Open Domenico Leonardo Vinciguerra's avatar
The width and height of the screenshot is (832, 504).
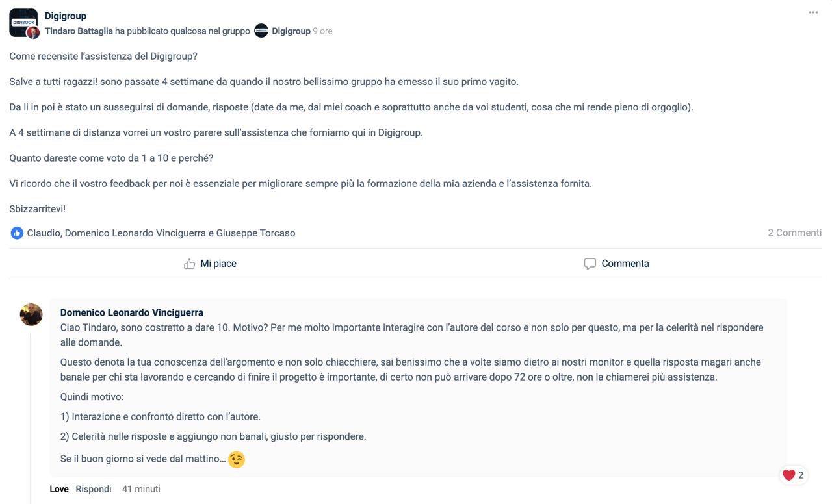31,314
